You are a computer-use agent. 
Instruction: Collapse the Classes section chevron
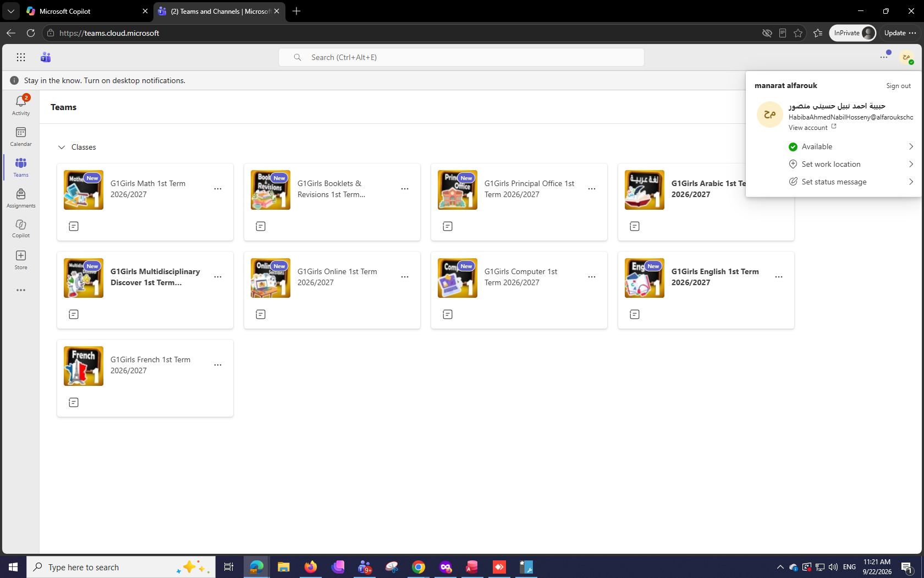62,147
